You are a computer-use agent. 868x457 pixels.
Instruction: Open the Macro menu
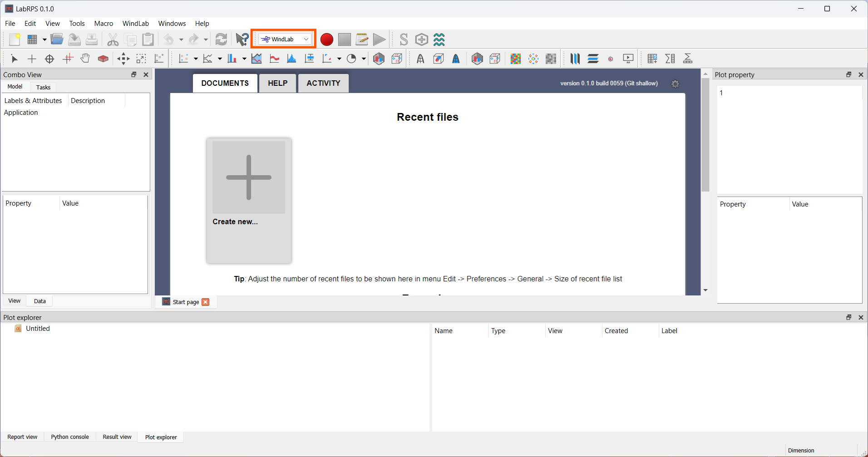click(104, 24)
